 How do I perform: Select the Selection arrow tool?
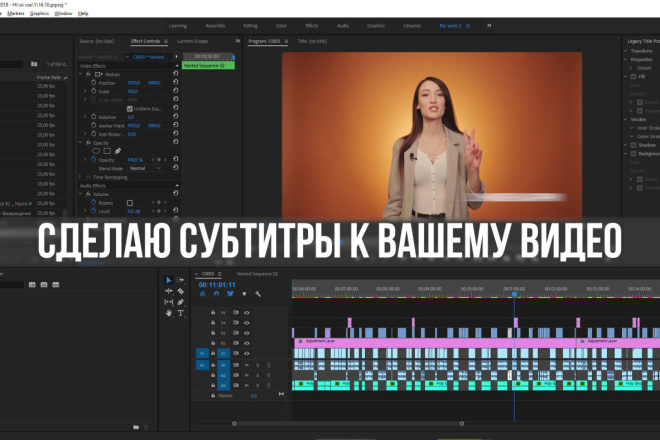click(168, 280)
